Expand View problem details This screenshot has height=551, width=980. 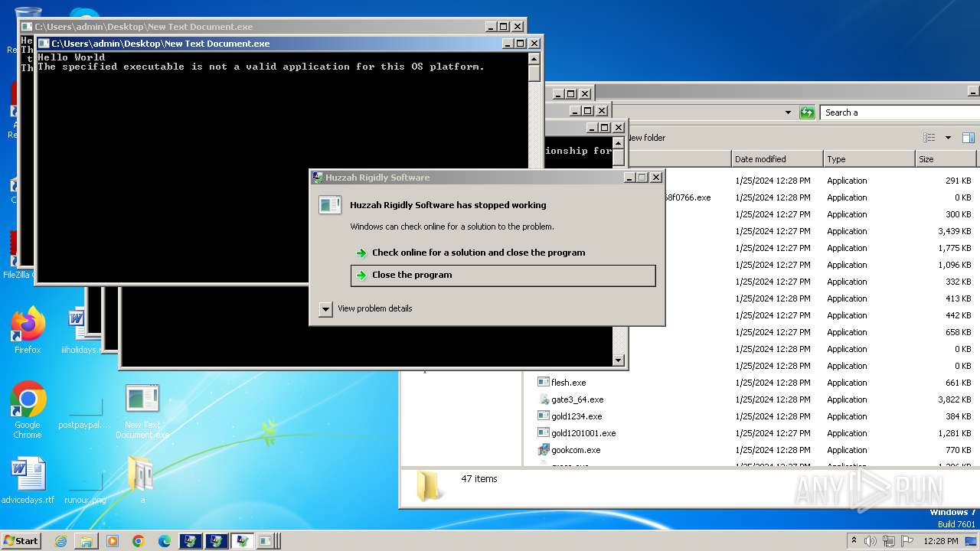[325, 308]
